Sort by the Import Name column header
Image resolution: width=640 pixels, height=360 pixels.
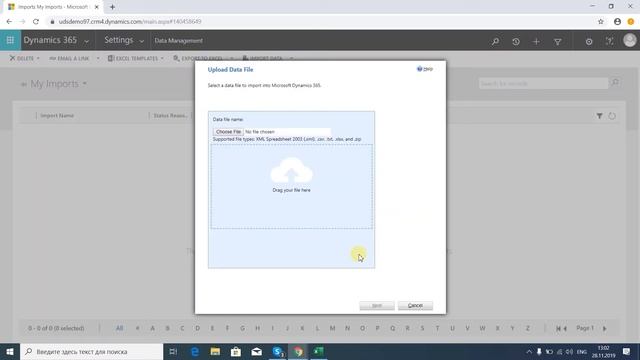[x=57, y=116]
